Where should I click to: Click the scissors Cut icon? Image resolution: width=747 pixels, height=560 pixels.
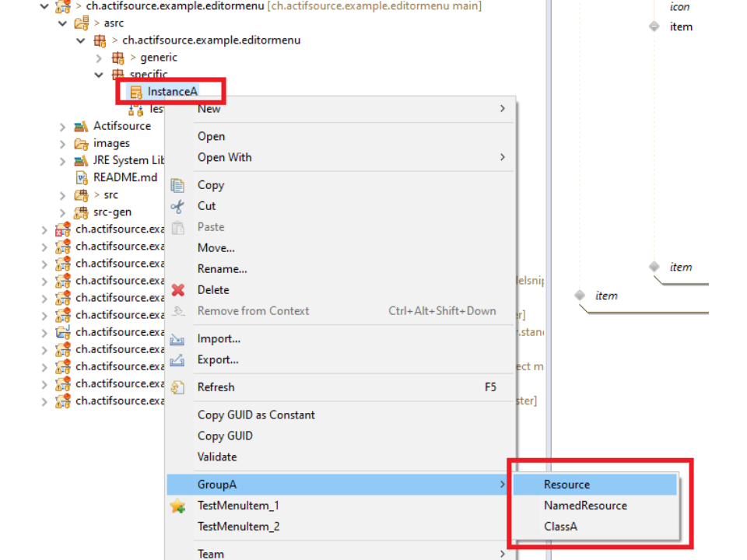tap(177, 206)
